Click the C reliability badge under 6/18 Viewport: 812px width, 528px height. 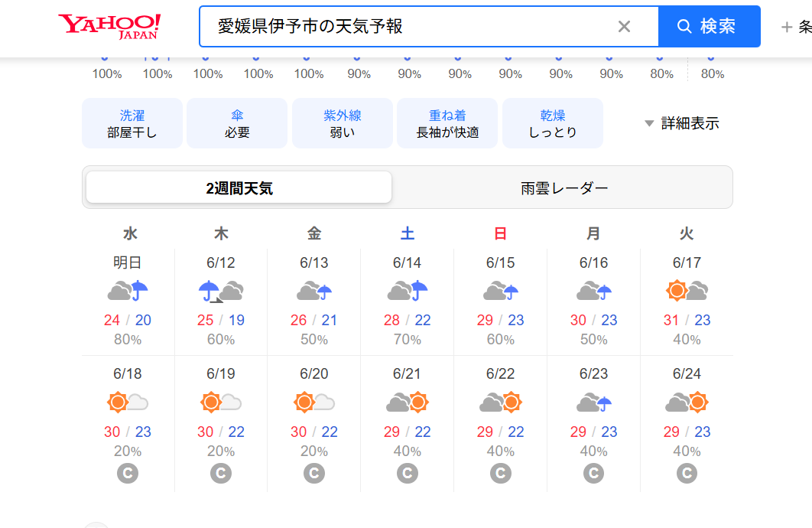tap(128, 473)
